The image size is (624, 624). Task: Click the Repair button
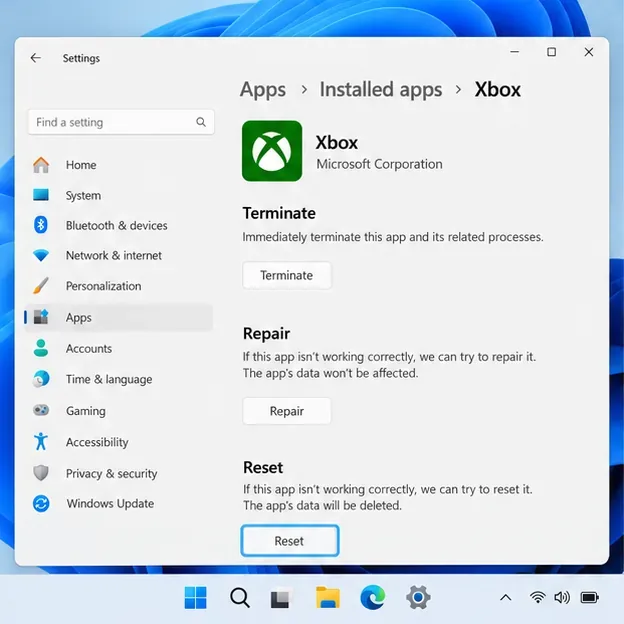pyautogui.click(x=287, y=411)
